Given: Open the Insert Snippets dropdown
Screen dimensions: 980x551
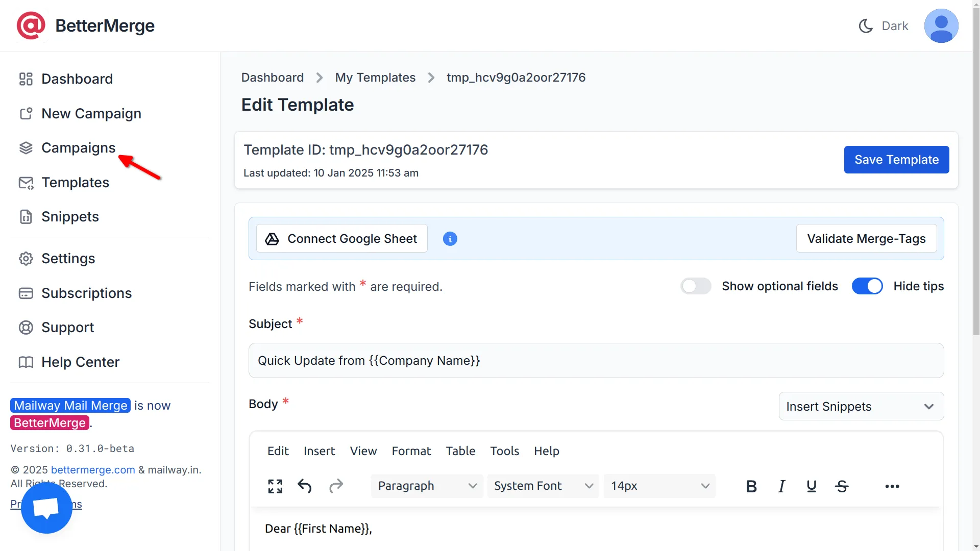Looking at the screenshot, I should click(x=861, y=406).
